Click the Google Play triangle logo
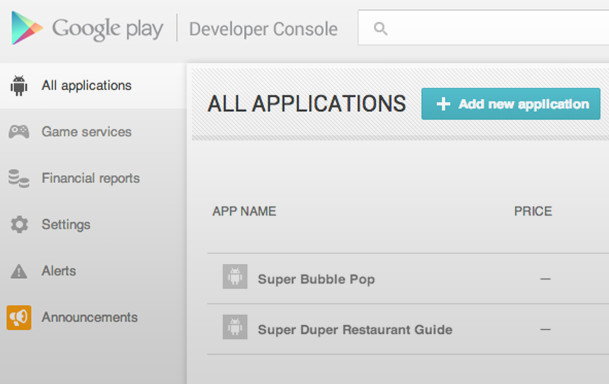The height and width of the screenshot is (384, 609). 27,28
